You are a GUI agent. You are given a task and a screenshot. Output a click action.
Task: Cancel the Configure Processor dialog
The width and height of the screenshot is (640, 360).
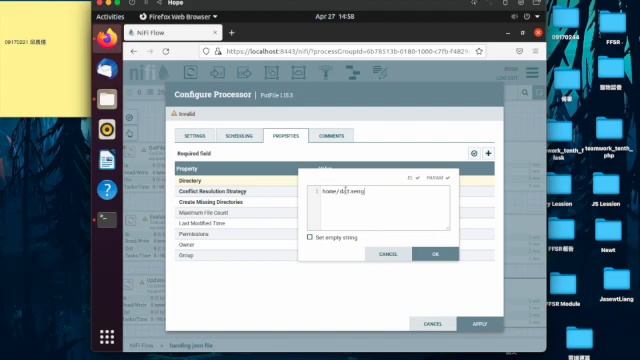(433, 324)
